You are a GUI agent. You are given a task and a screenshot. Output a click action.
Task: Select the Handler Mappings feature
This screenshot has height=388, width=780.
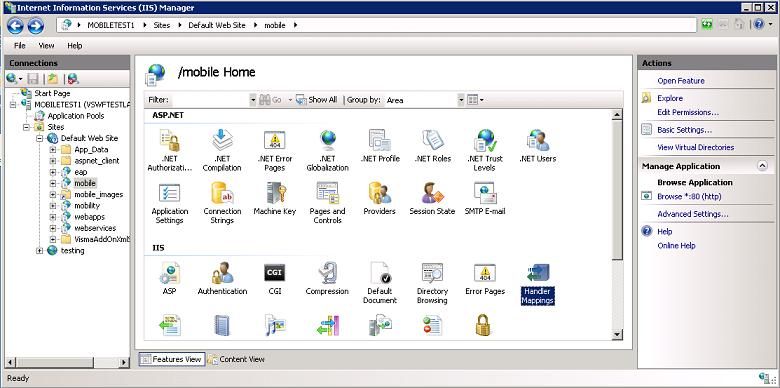[537, 284]
